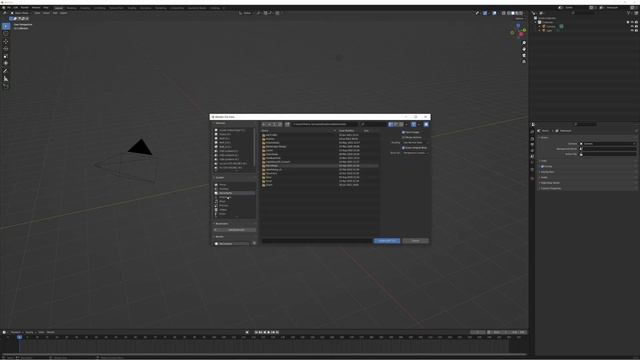Click the Add Bookmark button
Image resolution: width=640 pixels, height=360 pixels.
236,230
